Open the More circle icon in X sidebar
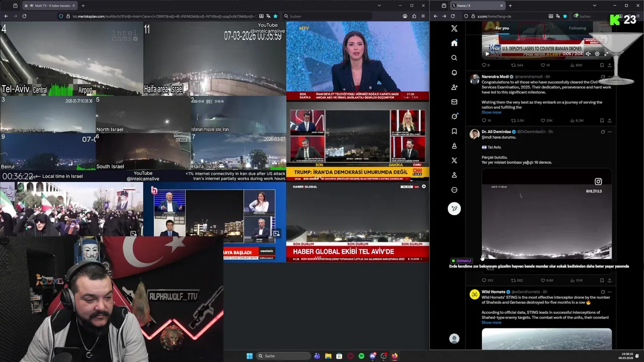 click(454, 190)
